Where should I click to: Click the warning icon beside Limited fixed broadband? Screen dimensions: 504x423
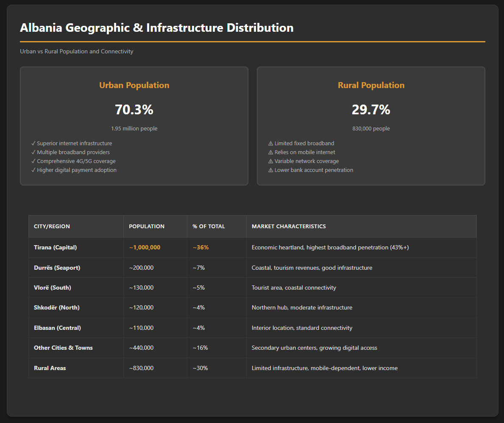coord(270,144)
